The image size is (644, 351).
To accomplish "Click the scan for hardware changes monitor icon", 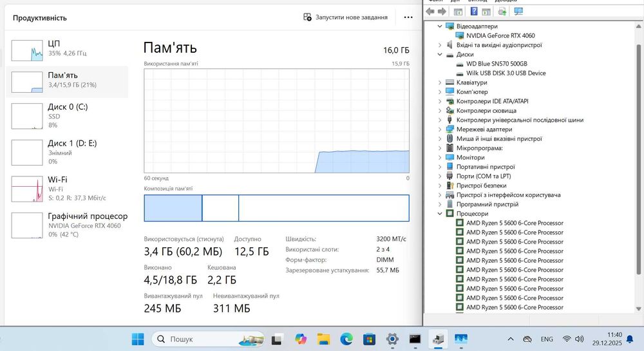I will pyautogui.click(x=518, y=12).
